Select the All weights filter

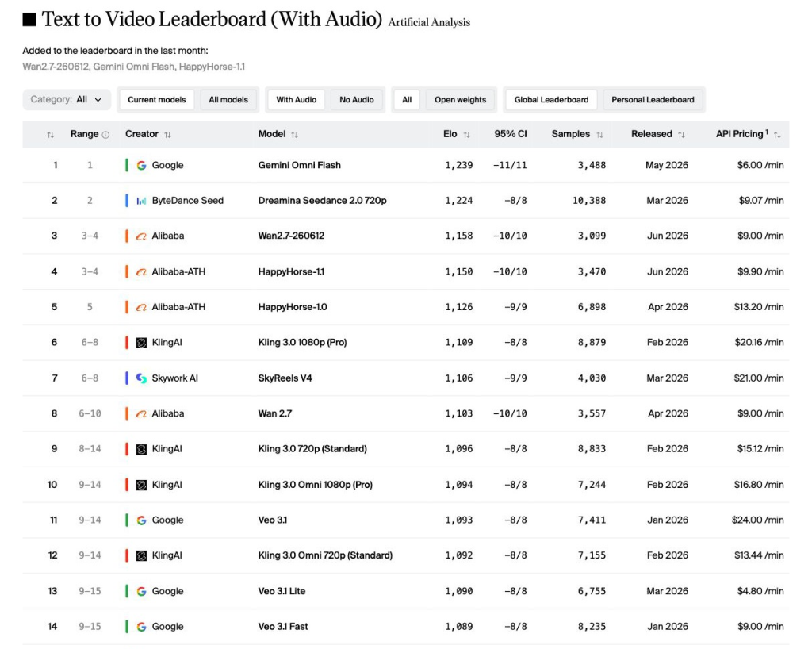[x=407, y=99]
